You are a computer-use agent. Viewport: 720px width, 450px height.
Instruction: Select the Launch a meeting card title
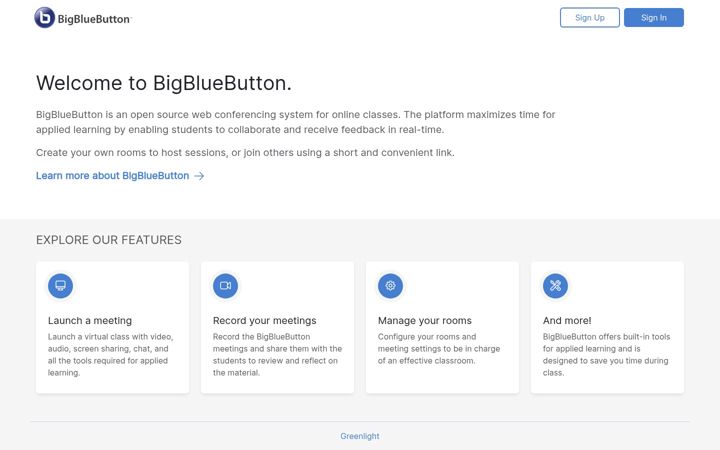click(x=90, y=321)
